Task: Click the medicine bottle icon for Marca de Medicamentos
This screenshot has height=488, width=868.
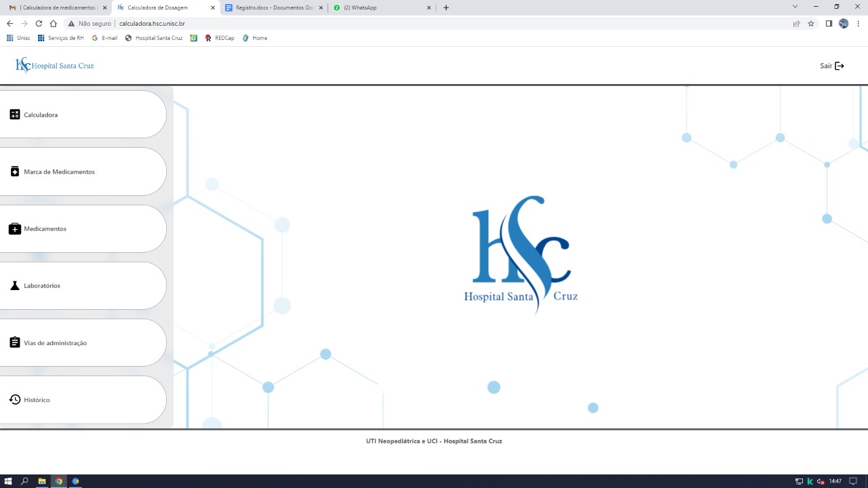Action: point(15,171)
